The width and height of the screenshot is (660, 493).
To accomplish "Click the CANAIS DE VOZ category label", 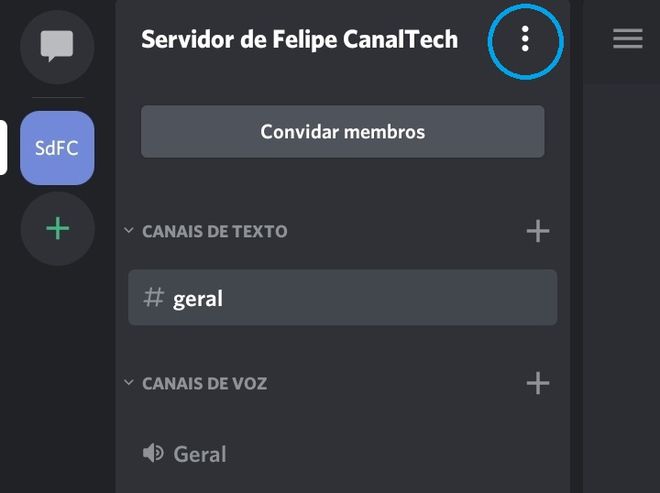I will [205, 384].
